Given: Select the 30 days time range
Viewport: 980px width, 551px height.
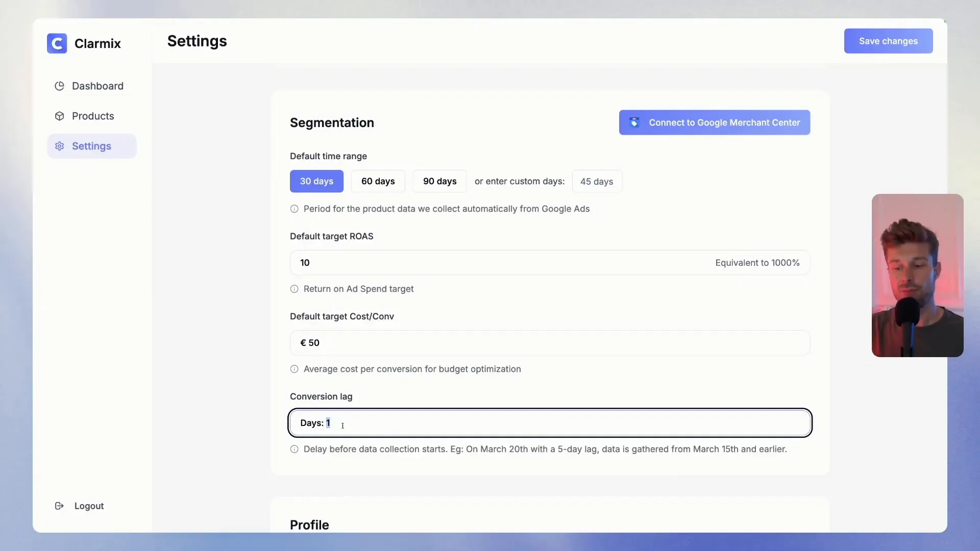Looking at the screenshot, I should (316, 181).
